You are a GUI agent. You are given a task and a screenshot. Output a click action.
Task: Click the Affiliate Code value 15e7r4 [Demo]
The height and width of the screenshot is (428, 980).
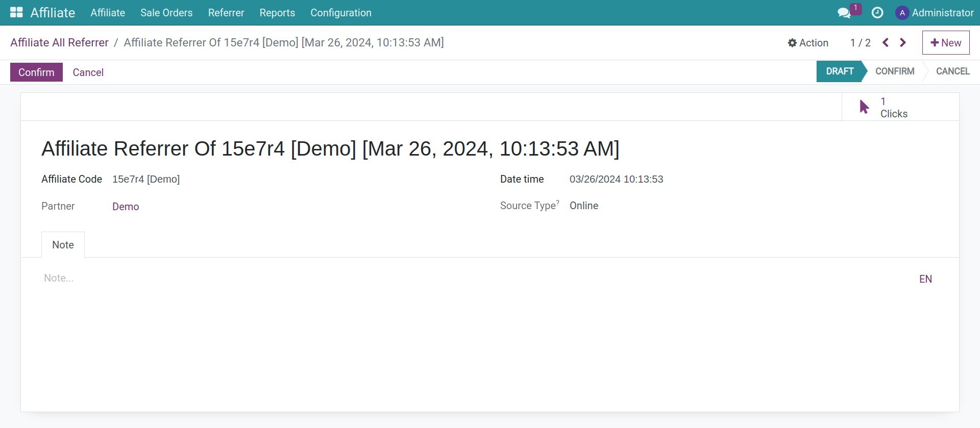[146, 179]
